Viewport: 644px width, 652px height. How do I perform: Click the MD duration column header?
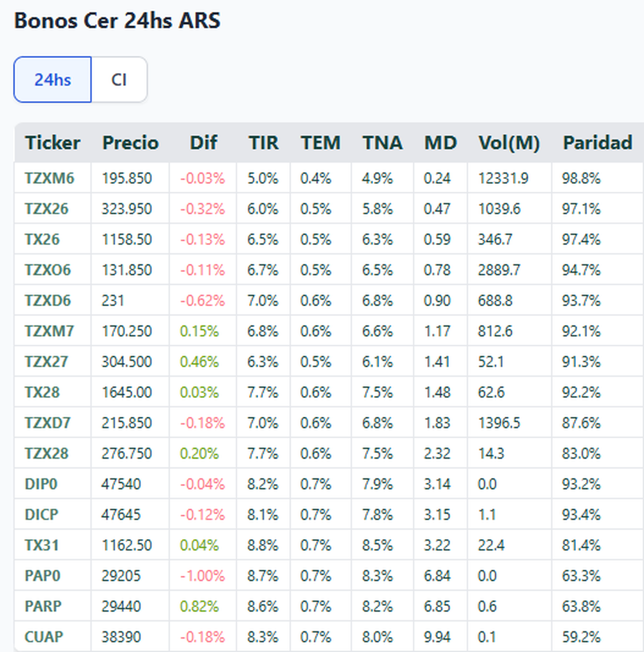441,143
